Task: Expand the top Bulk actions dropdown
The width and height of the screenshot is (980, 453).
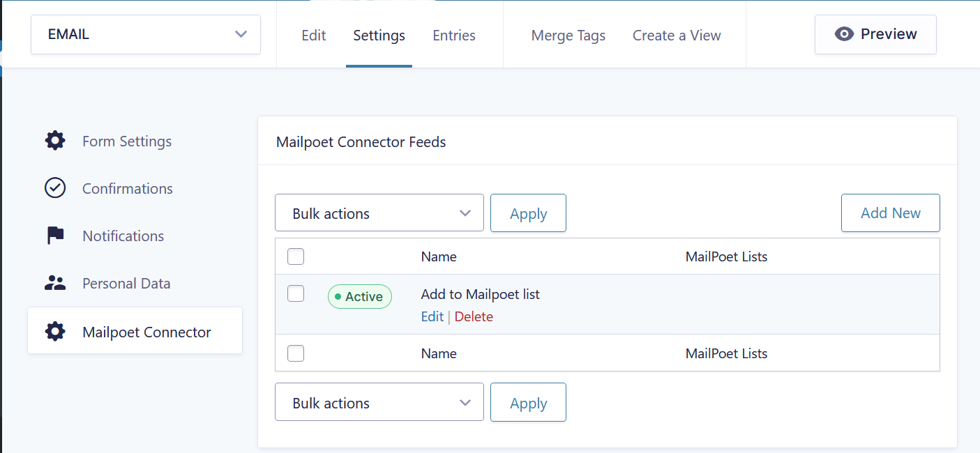Action: tap(379, 213)
